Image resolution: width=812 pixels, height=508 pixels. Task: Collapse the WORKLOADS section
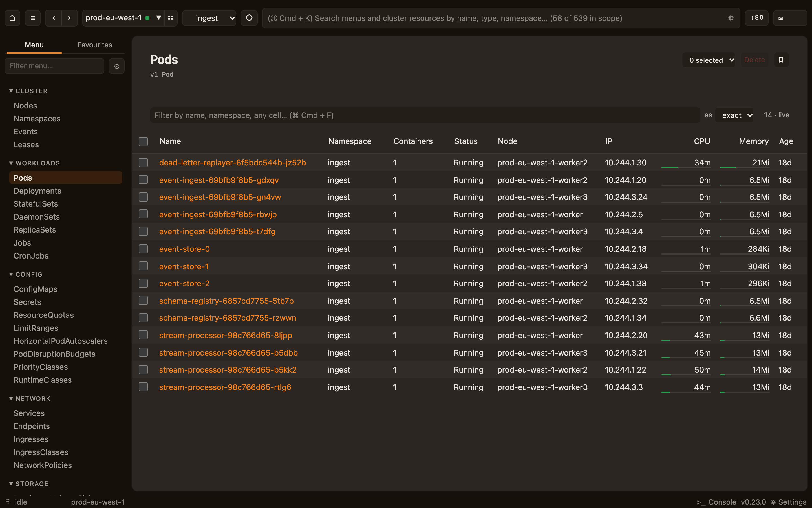click(35, 163)
